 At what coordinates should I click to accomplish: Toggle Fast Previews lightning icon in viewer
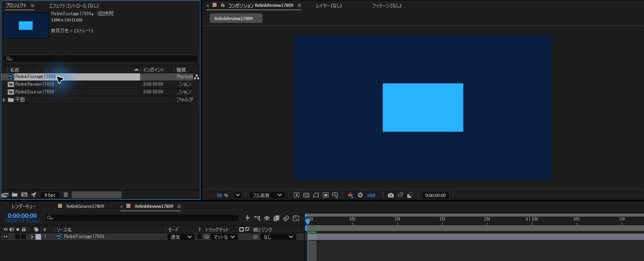(297, 195)
